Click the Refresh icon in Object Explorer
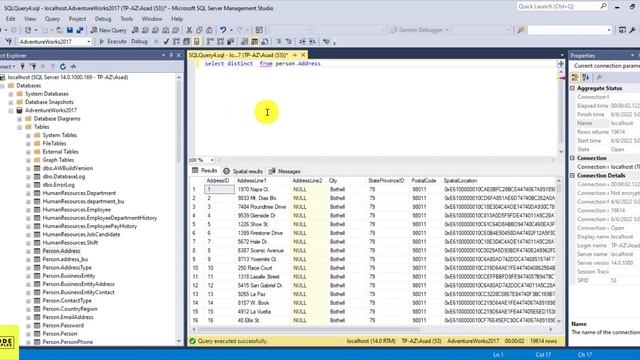 tap(62, 67)
